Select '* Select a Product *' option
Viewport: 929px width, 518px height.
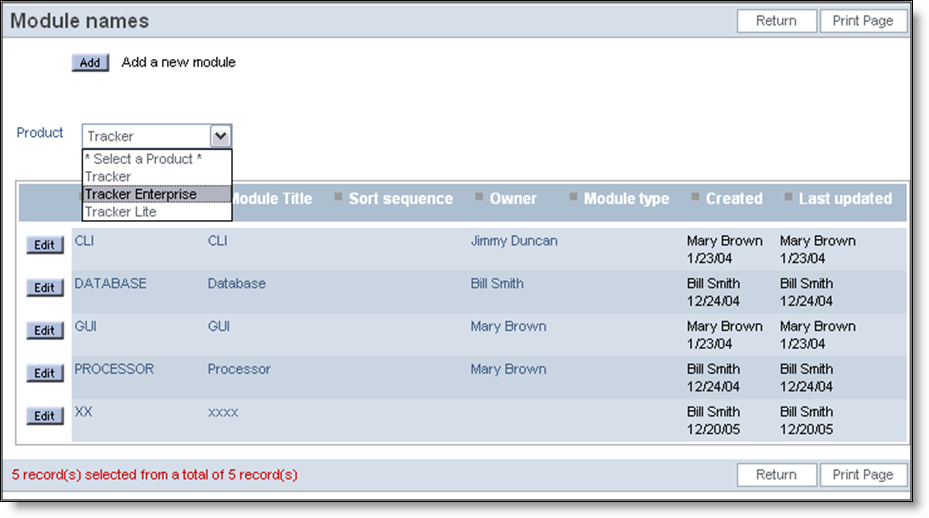pyautogui.click(x=156, y=159)
